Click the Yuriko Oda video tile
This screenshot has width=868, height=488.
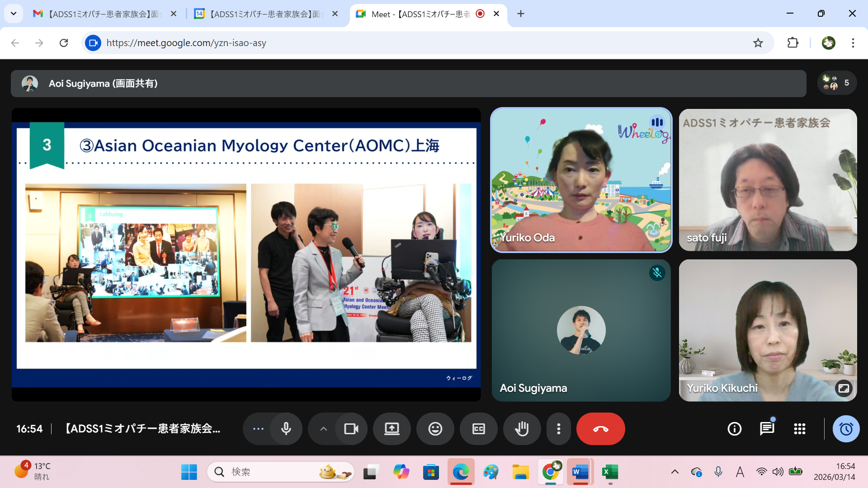(581, 180)
